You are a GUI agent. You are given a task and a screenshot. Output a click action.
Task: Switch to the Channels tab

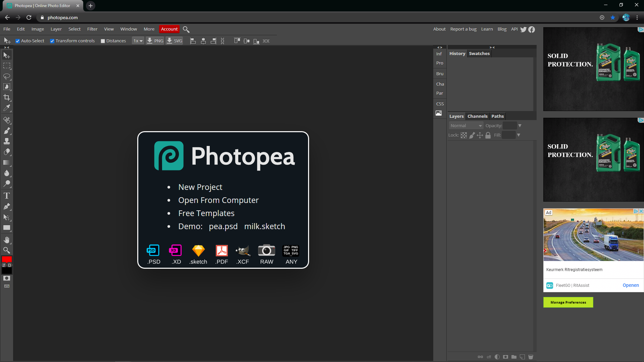[477, 116]
